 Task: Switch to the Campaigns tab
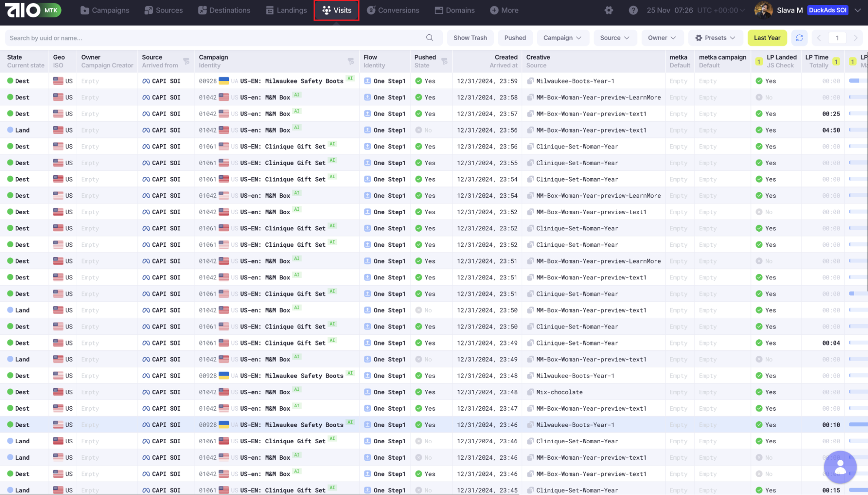pyautogui.click(x=105, y=10)
